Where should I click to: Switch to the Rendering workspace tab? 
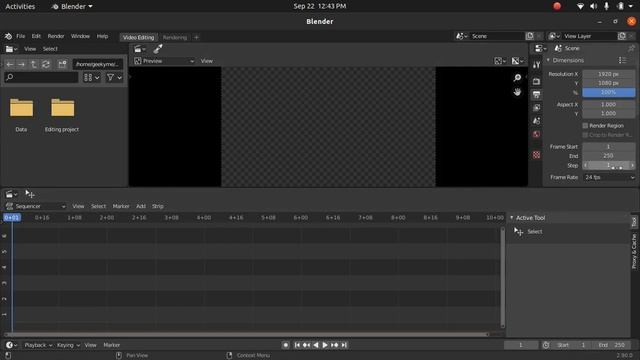[175, 38]
